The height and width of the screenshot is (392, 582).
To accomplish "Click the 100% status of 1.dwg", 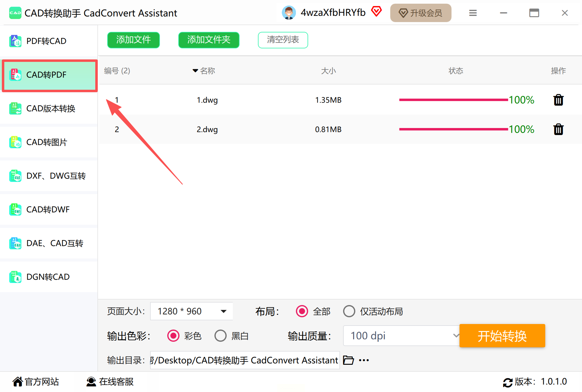I will (522, 100).
